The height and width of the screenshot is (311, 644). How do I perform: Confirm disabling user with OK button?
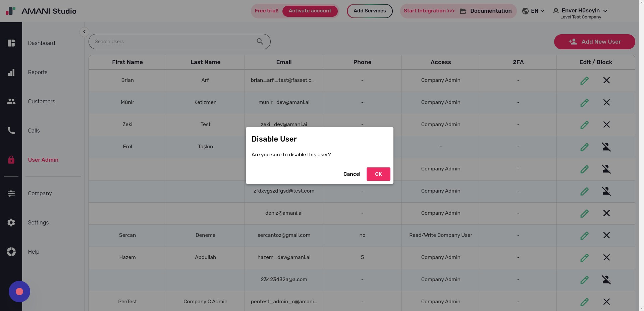(x=378, y=174)
